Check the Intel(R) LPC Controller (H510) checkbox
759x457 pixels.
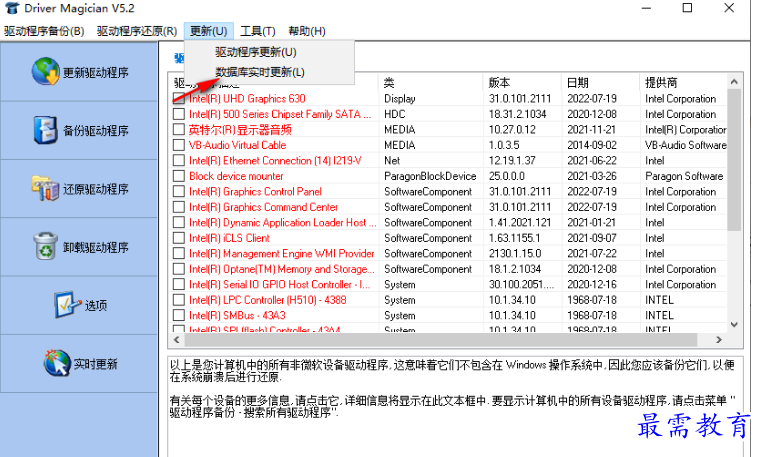(x=179, y=300)
